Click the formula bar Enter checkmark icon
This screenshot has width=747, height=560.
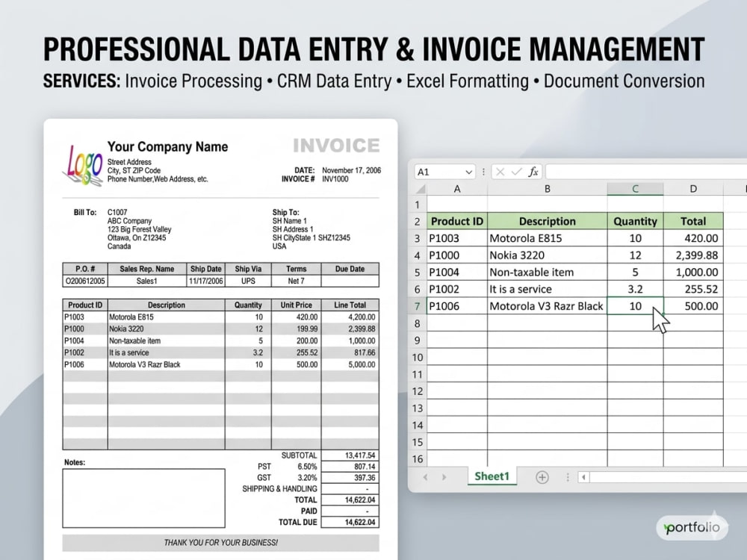(x=516, y=172)
